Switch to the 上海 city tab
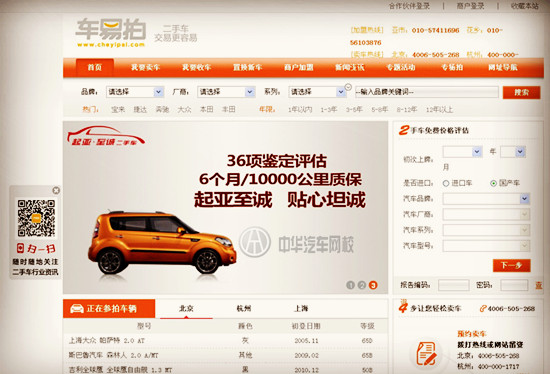This screenshot has width=550, height=374. pyautogui.click(x=301, y=309)
